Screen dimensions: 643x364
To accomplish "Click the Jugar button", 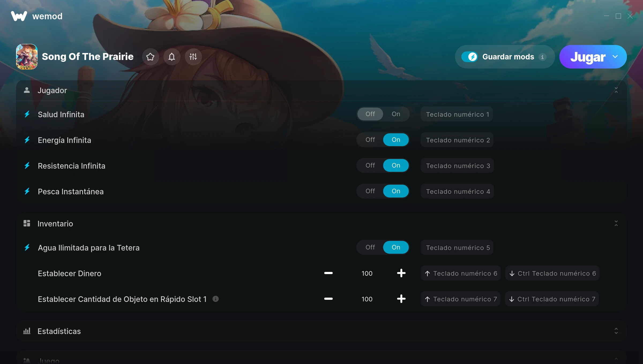I will click(588, 57).
